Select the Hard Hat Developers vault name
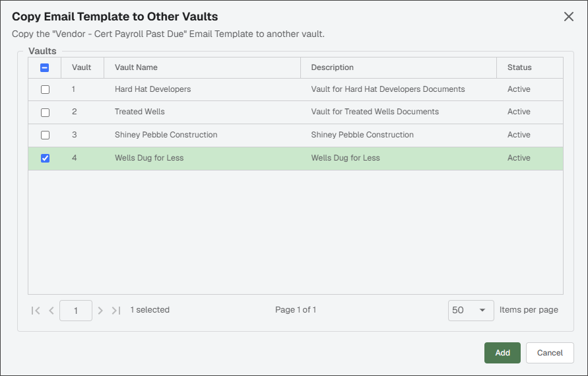Screen dimensions: 588x376 tap(152, 89)
